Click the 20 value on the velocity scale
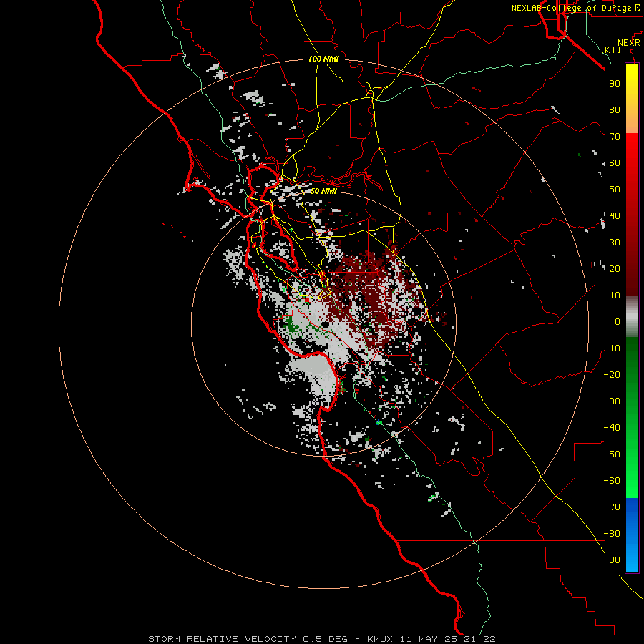 pos(615,268)
